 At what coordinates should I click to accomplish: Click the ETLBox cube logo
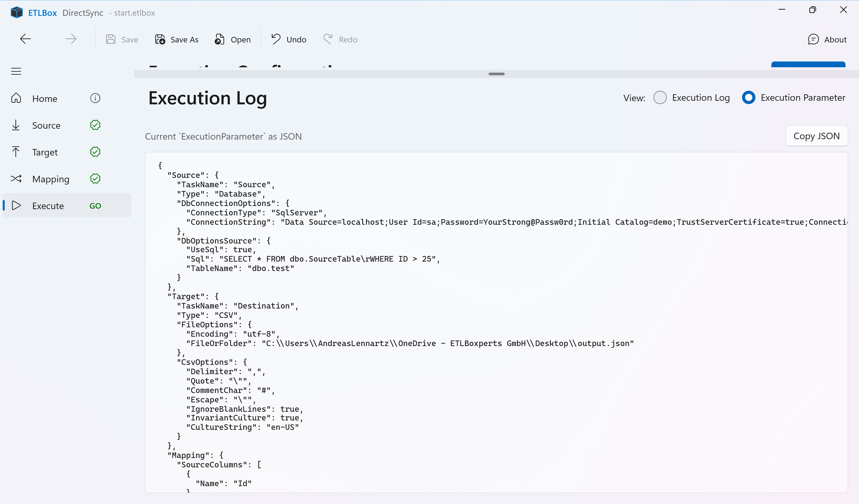16,12
